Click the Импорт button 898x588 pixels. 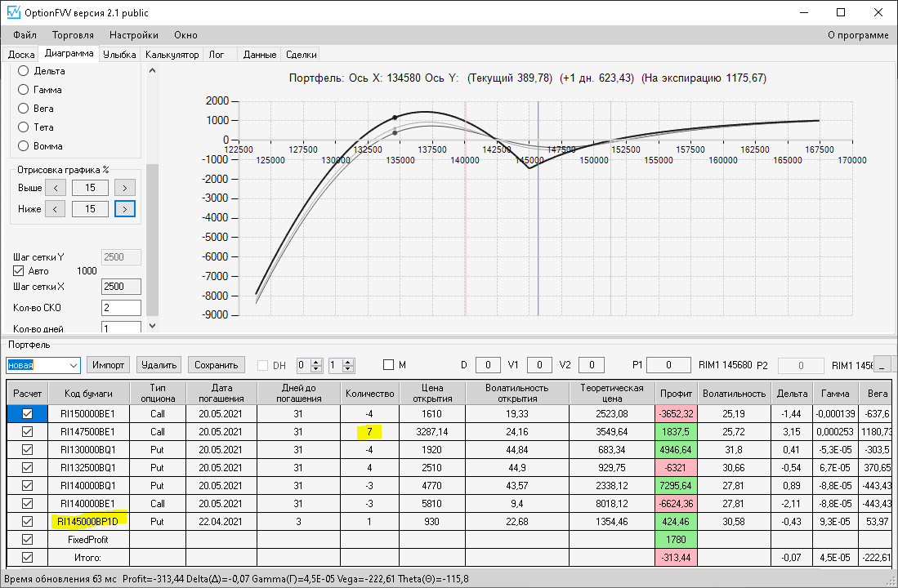click(108, 365)
